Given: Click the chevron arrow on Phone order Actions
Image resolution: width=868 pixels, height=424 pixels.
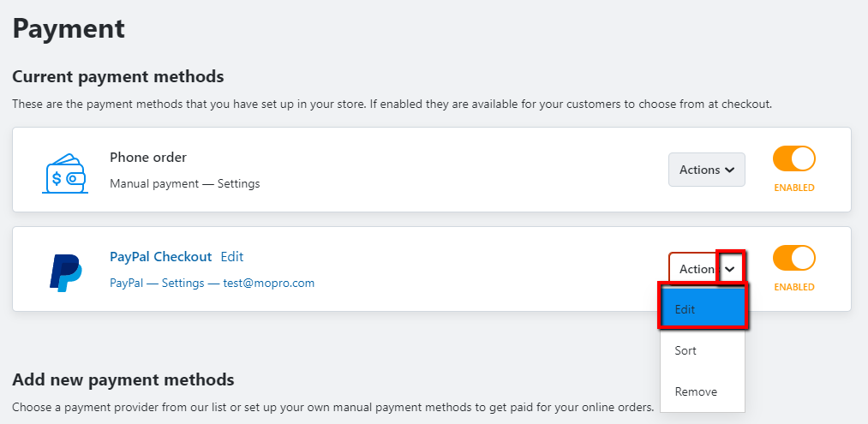Looking at the screenshot, I should coord(729,170).
